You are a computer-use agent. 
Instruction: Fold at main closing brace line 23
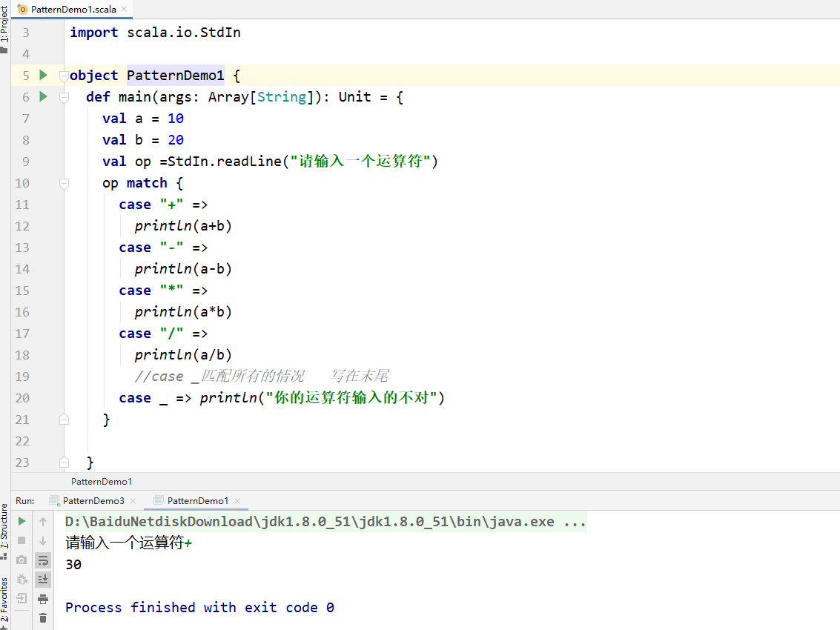[64, 462]
